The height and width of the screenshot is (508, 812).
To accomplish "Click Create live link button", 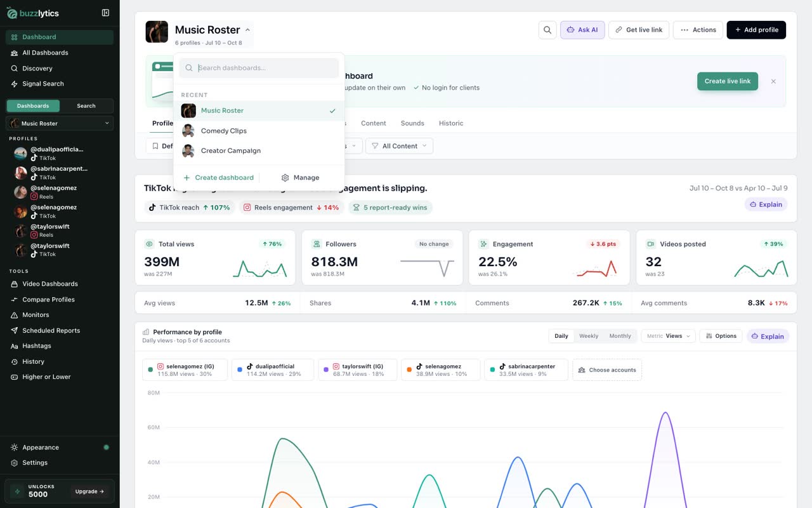I will [728, 81].
